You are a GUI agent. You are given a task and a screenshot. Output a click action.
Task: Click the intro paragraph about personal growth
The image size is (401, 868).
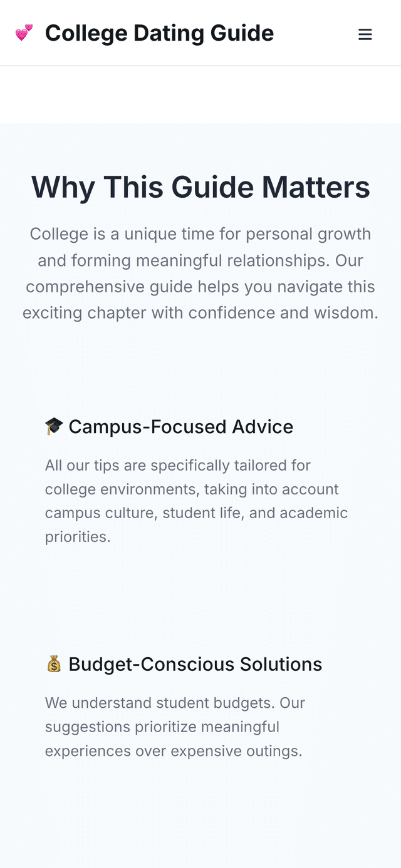click(200, 273)
